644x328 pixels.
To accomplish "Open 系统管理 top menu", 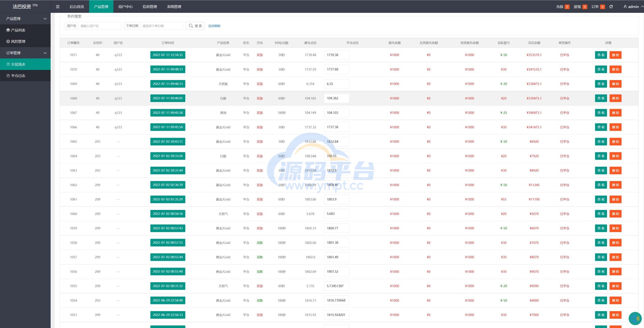I will (174, 7).
